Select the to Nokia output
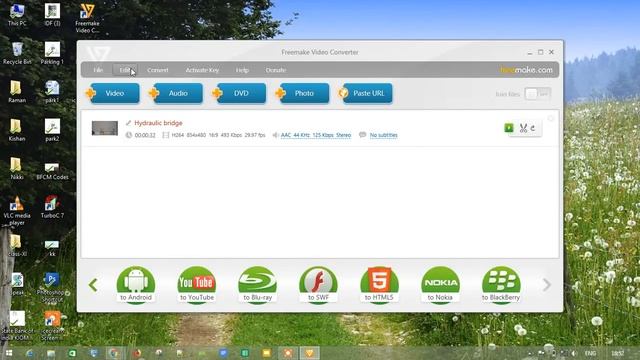 point(440,285)
